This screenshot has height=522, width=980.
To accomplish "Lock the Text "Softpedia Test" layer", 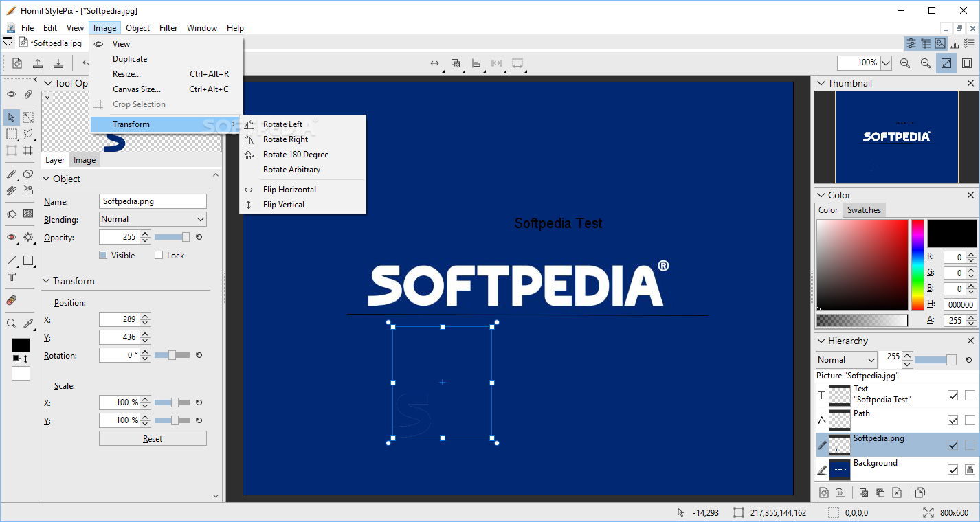I will coord(970,395).
